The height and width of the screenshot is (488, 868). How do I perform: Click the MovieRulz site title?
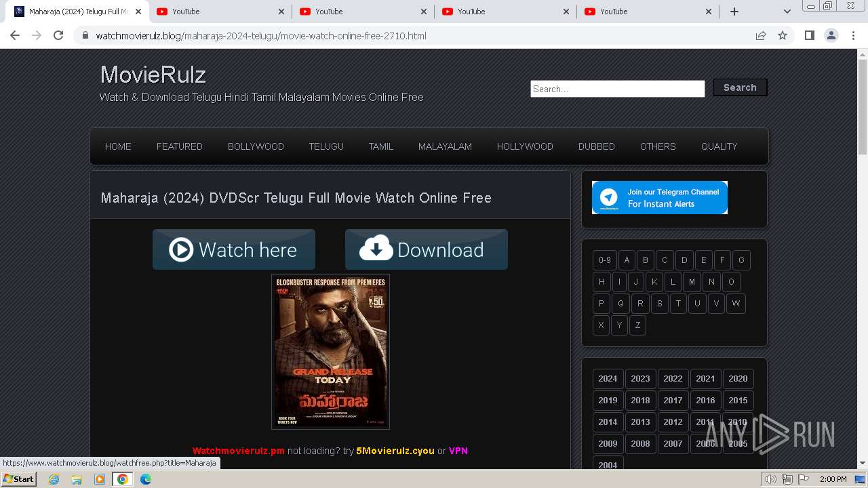pyautogui.click(x=153, y=75)
